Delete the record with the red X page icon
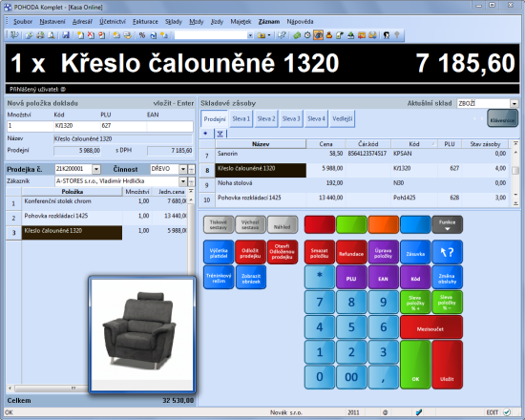Screen dimensions: 525x420 [91, 34]
